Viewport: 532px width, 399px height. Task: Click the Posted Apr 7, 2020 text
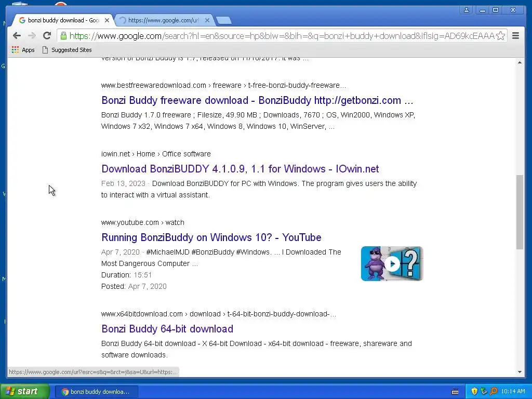point(134,286)
